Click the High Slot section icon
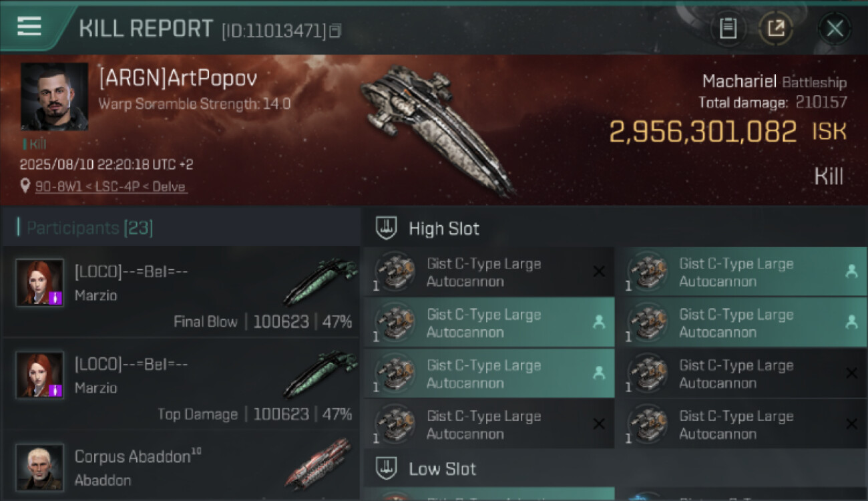The width and height of the screenshot is (868, 501). tap(387, 228)
